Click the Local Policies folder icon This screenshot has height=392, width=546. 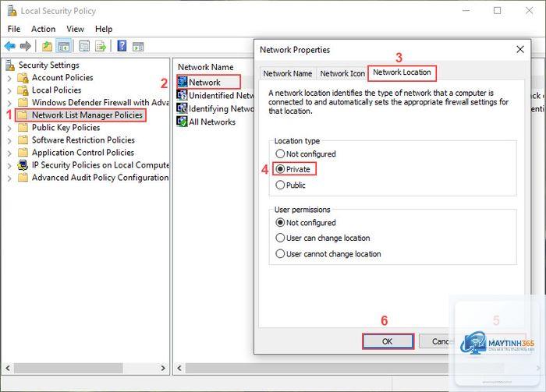[x=23, y=90]
